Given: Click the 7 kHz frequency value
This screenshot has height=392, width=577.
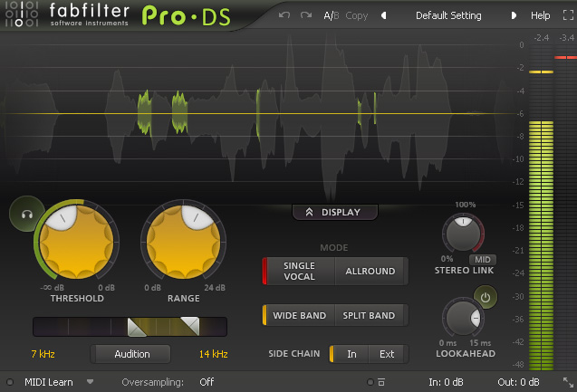Looking at the screenshot, I should click(43, 354).
